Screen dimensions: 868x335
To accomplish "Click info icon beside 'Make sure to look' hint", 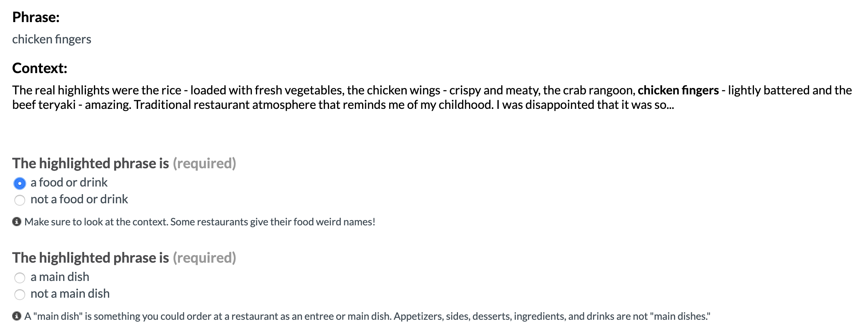I will coord(17,222).
